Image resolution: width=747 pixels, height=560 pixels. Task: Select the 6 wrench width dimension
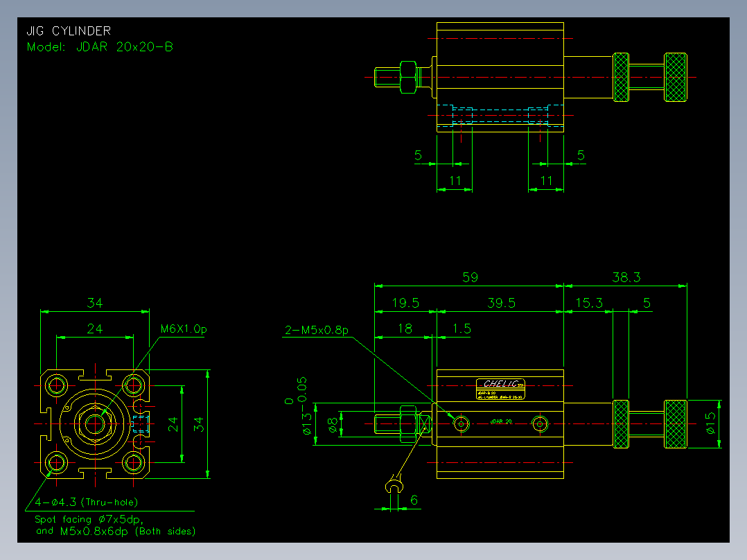pos(414,500)
